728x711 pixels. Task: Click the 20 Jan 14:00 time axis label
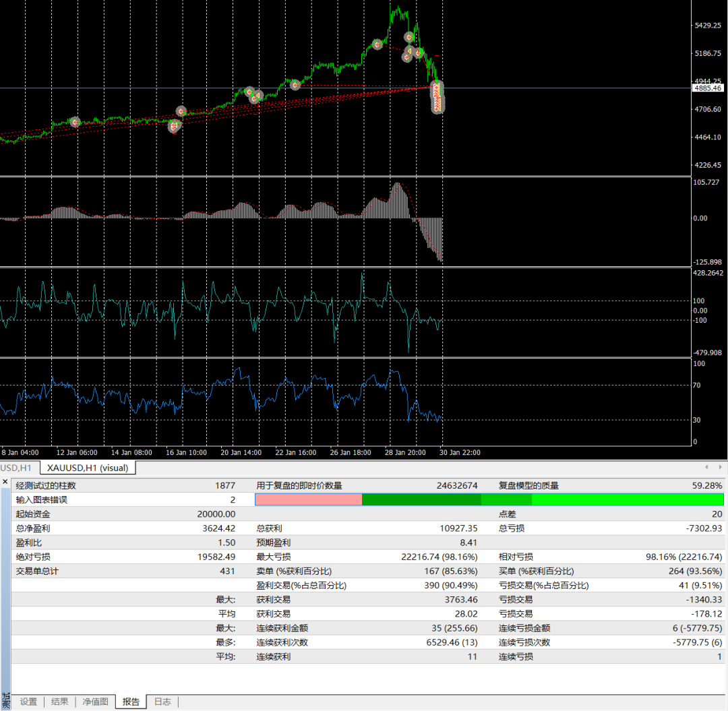[241, 452]
